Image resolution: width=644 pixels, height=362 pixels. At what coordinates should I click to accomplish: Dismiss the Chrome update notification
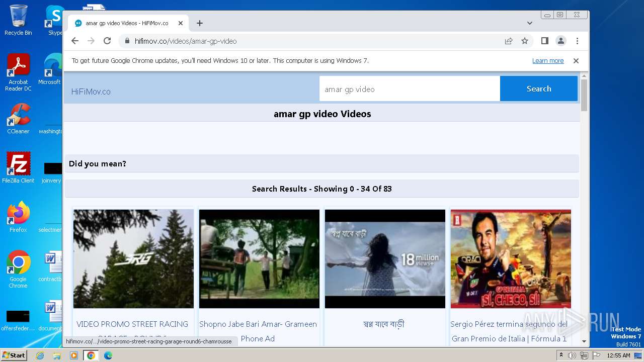(576, 61)
